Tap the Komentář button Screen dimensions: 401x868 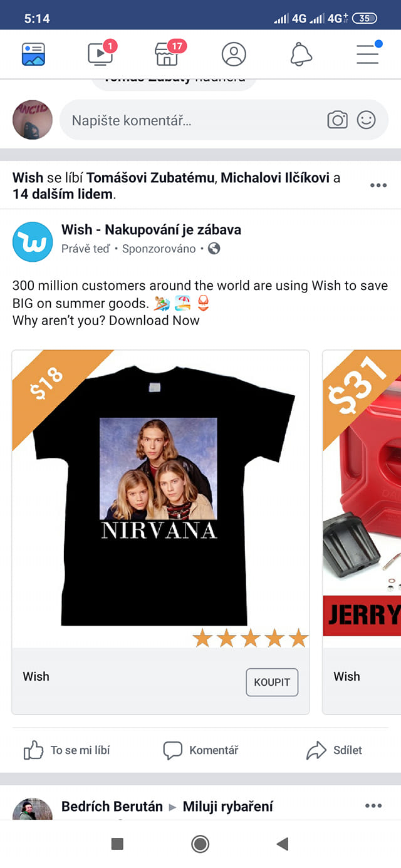pyautogui.click(x=200, y=750)
